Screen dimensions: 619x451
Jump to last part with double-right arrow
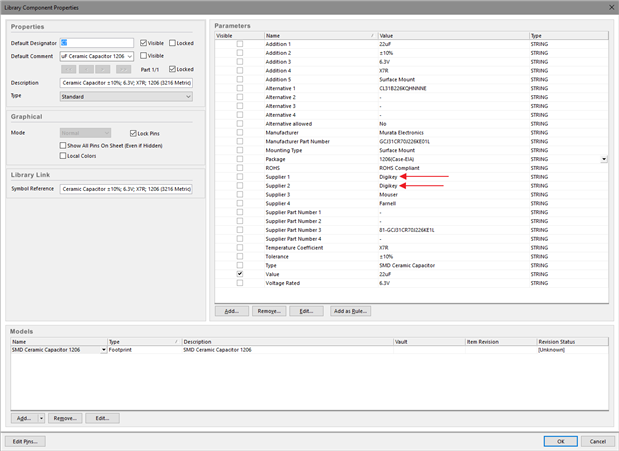click(x=124, y=69)
